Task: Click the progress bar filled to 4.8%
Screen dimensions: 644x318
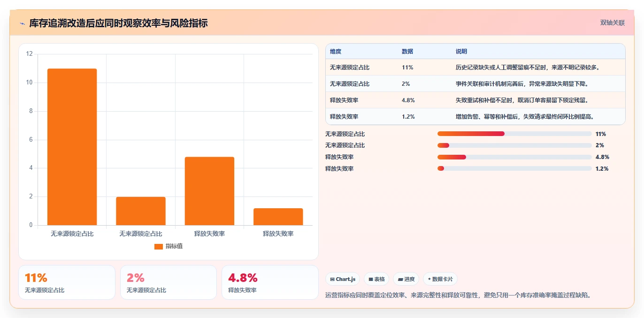Action: (x=514, y=157)
